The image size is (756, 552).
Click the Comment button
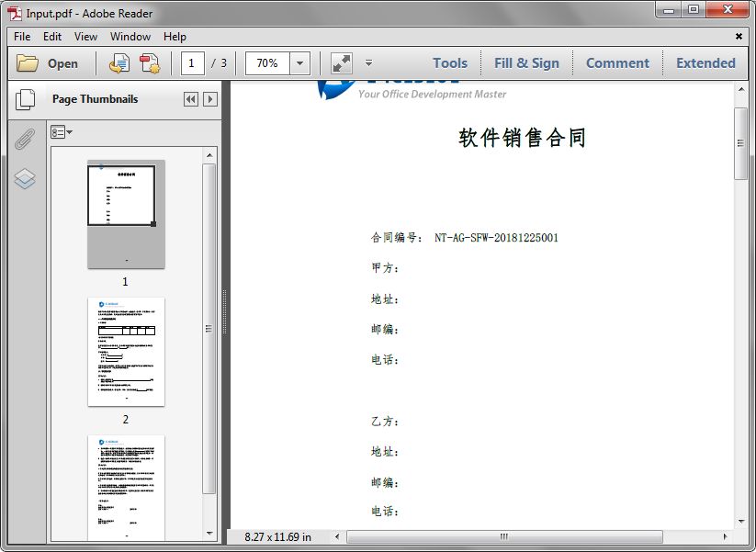617,62
